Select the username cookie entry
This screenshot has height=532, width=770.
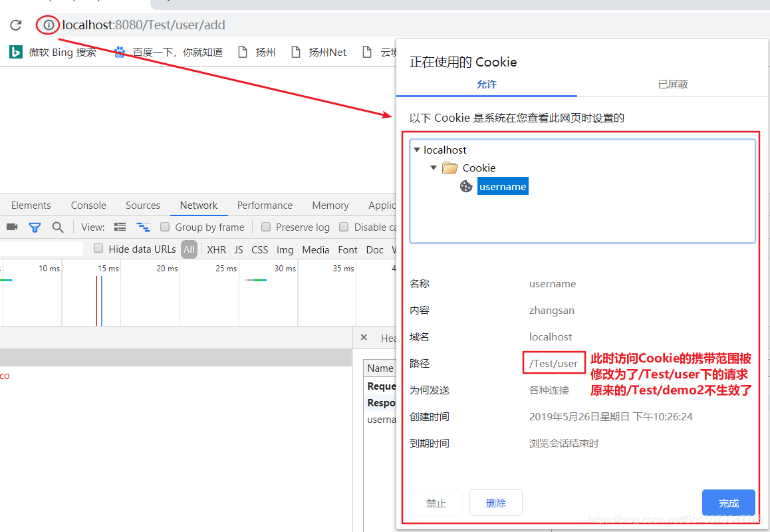click(503, 186)
